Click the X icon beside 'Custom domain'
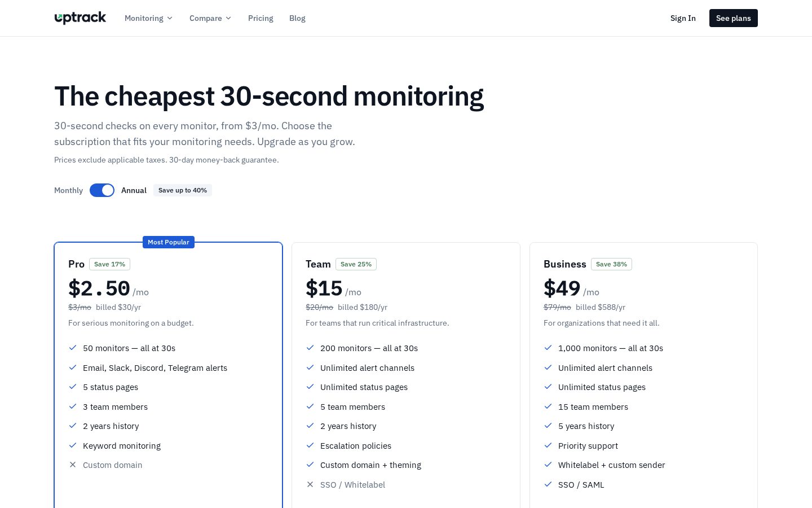The image size is (812, 508). (73, 465)
